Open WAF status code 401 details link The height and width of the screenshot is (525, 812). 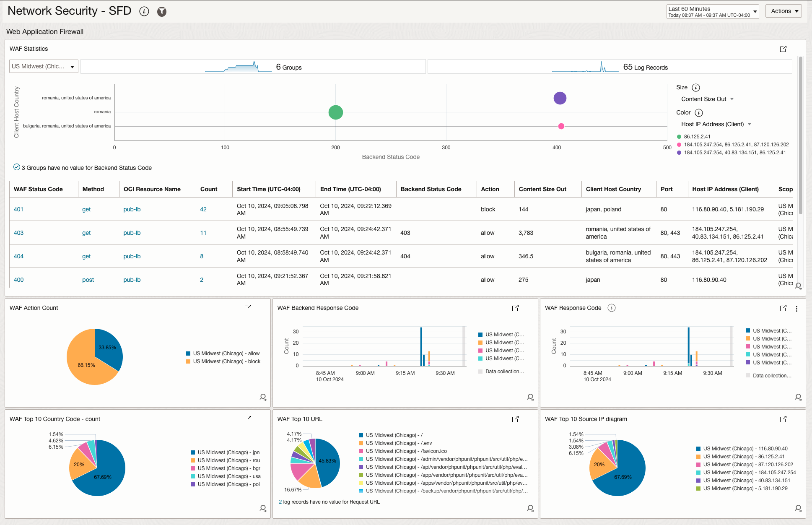pyautogui.click(x=18, y=209)
